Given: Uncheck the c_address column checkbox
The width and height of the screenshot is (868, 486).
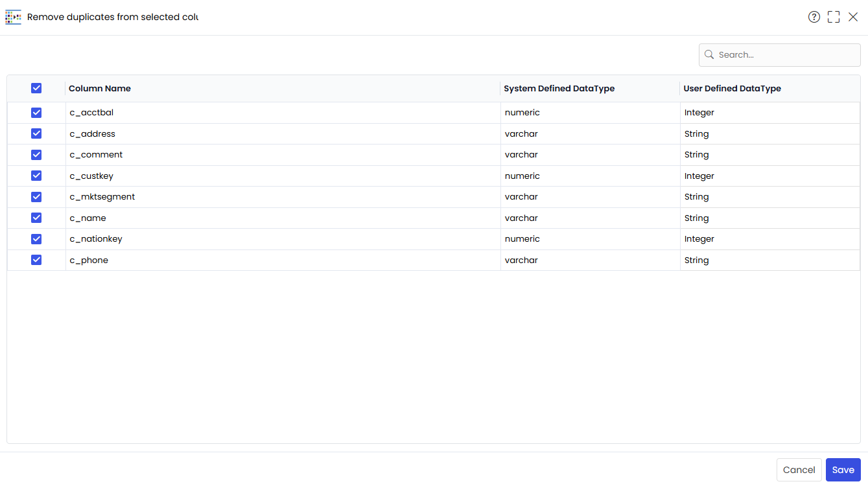Looking at the screenshot, I should coord(36,133).
